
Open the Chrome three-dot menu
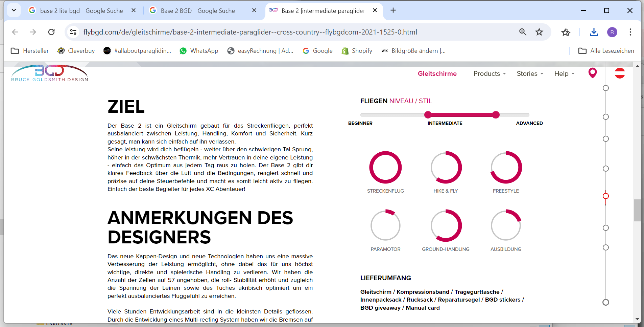[630, 32]
